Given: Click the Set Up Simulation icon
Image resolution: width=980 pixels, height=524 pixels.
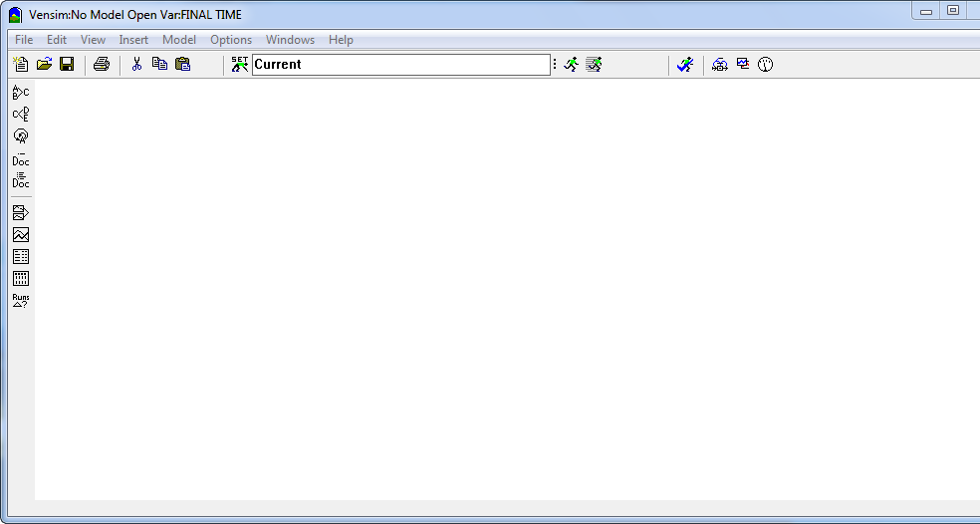Looking at the screenshot, I should [x=239, y=65].
